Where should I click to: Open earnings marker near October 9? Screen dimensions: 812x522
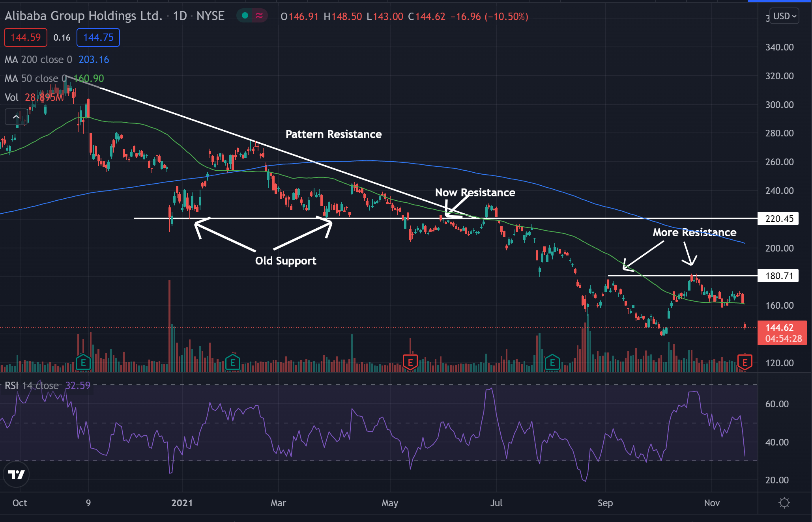(83, 362)
